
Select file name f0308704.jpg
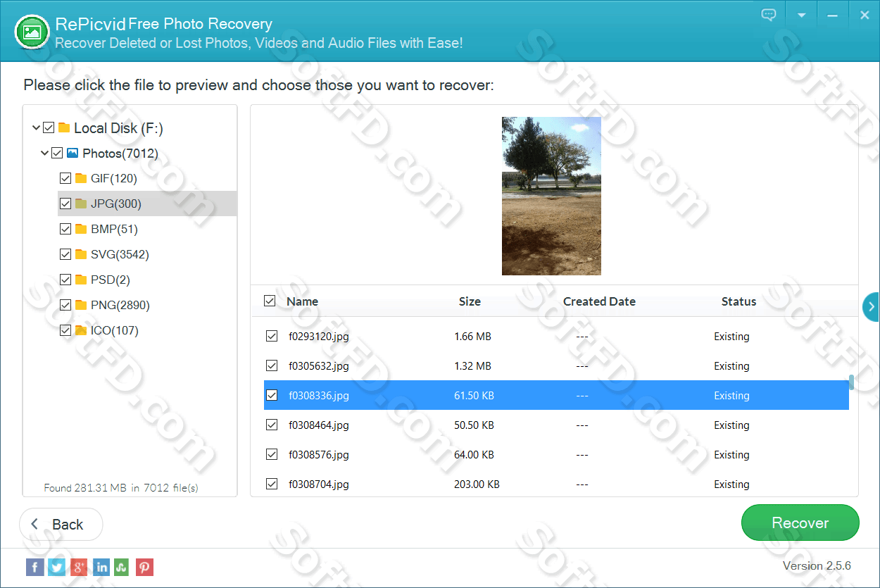click(x=319, y=484)
